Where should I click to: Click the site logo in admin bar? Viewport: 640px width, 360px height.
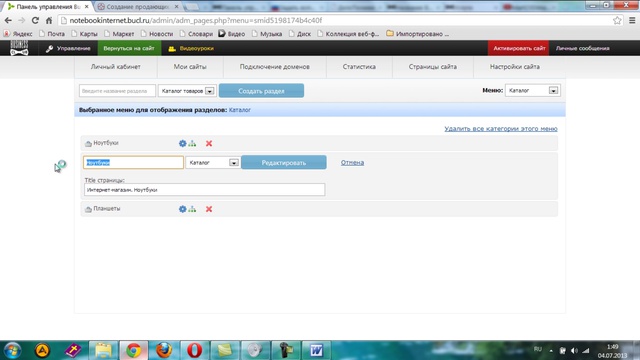[19, 48]
